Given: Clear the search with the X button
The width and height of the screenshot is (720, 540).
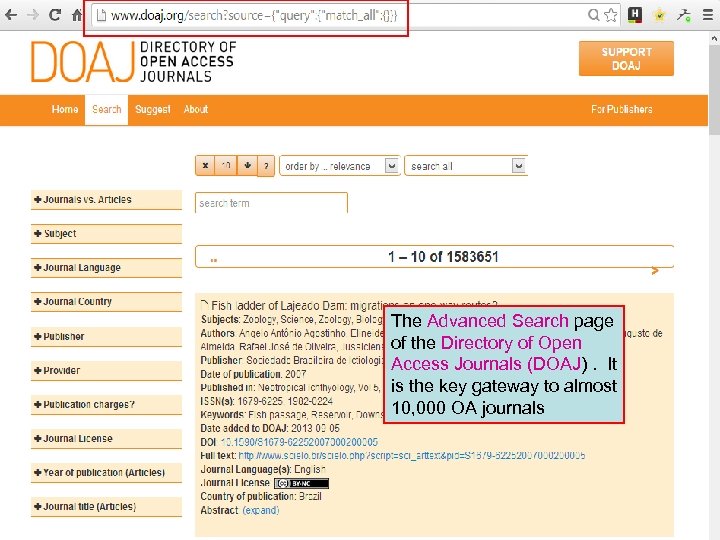Looking at the screenshot, I should (205, 166).
